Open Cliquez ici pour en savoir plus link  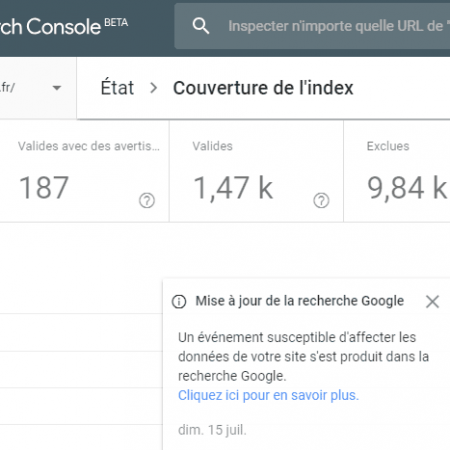click(268, 395)
